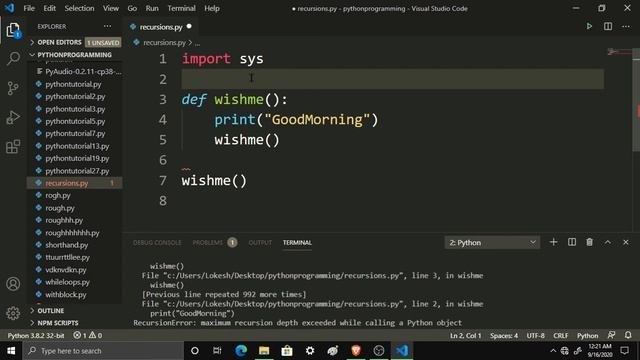Open Microsoft Store from taskbar
Screen dimensions: 640x360
coord(287,351)
